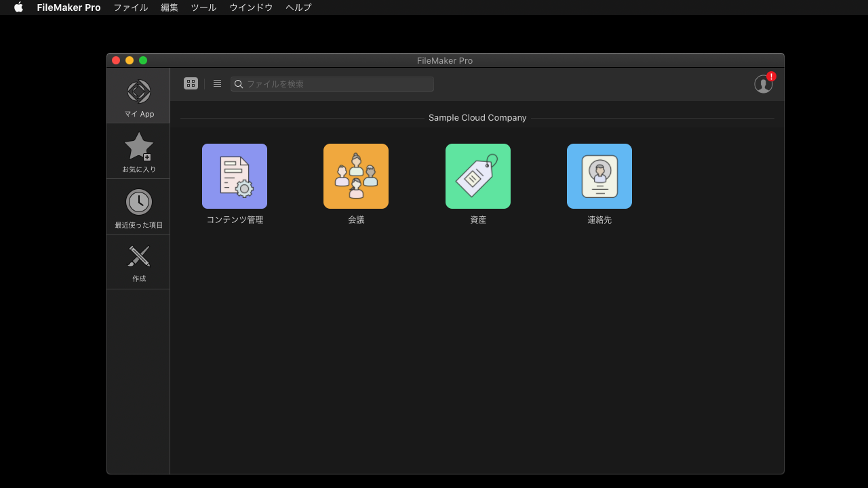The height and width of the screenshot is (488, 868).
Task: Click the search magnifier icon
Action: (238, 83)
